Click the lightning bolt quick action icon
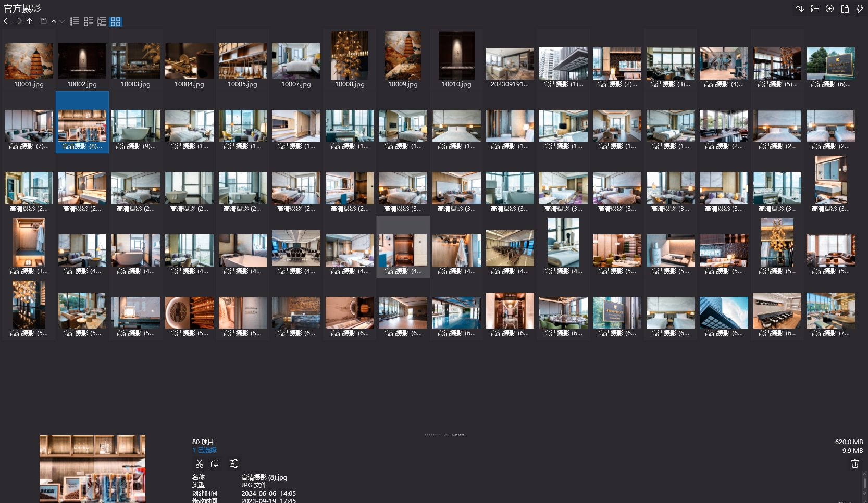Image resolution: width=868 pixels, height=503 pixels. pos(860,9)
